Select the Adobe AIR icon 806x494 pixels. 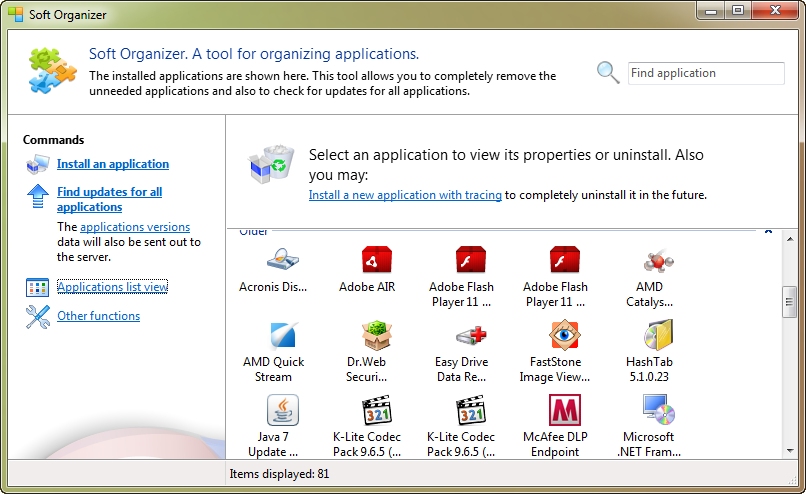(x=376, y=259)
